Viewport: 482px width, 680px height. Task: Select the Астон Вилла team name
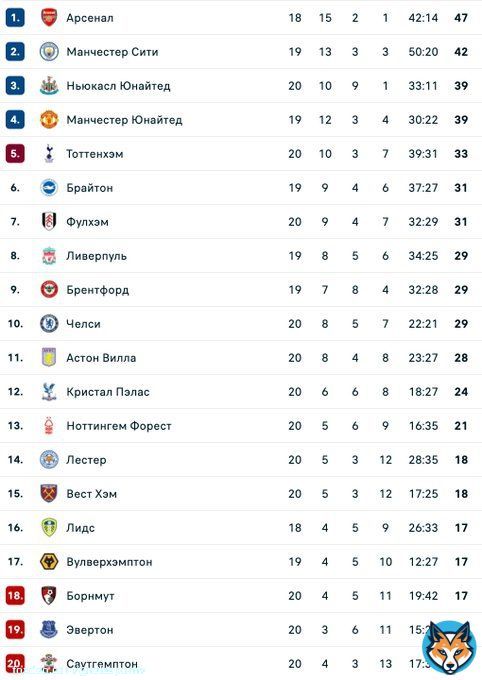[x=101, y=358]
